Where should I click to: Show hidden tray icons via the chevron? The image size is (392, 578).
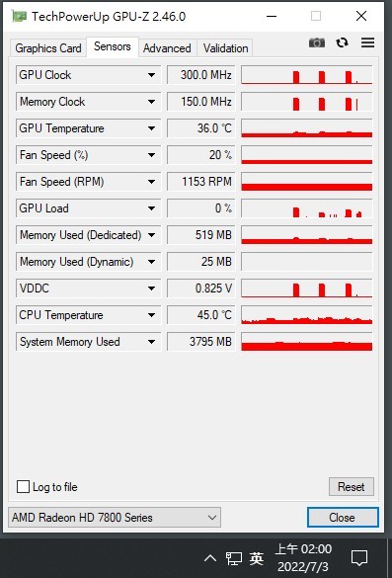(210, 558)
